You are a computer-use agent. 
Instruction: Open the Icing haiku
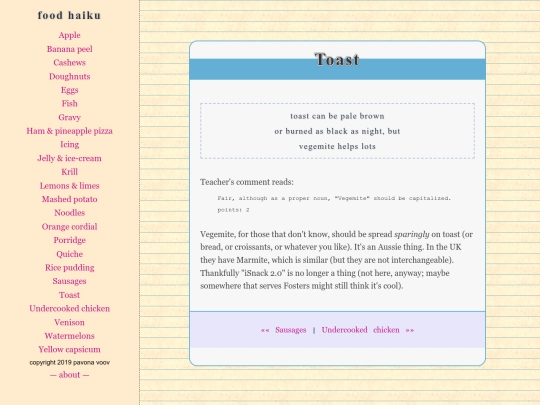(x=70, y=145)
